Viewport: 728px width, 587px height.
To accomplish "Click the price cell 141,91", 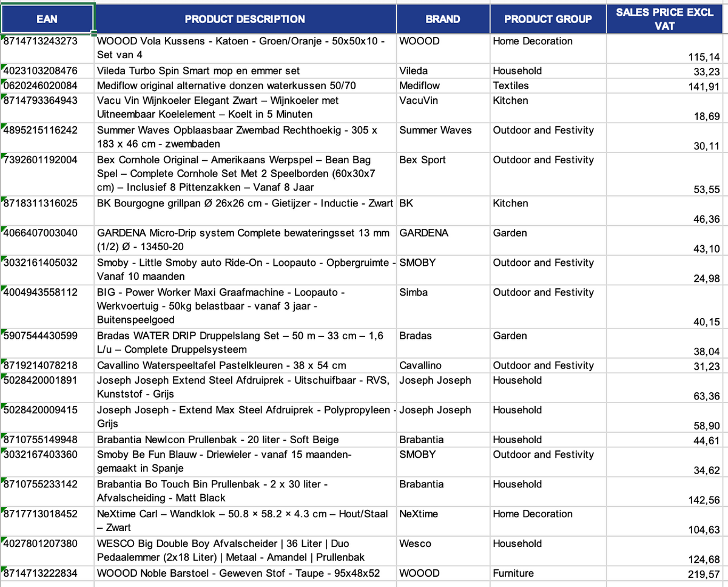I will click(x=665, y=86).
